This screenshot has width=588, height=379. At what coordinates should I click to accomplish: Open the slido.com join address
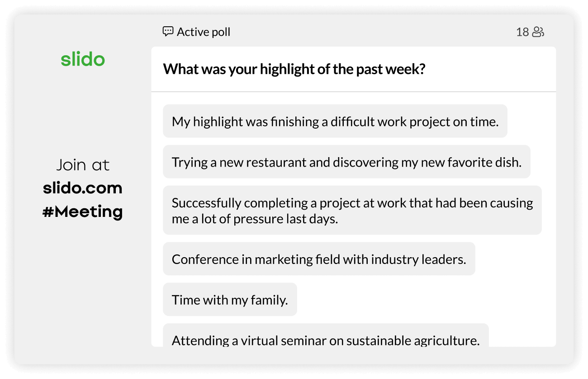coord(83,188)
